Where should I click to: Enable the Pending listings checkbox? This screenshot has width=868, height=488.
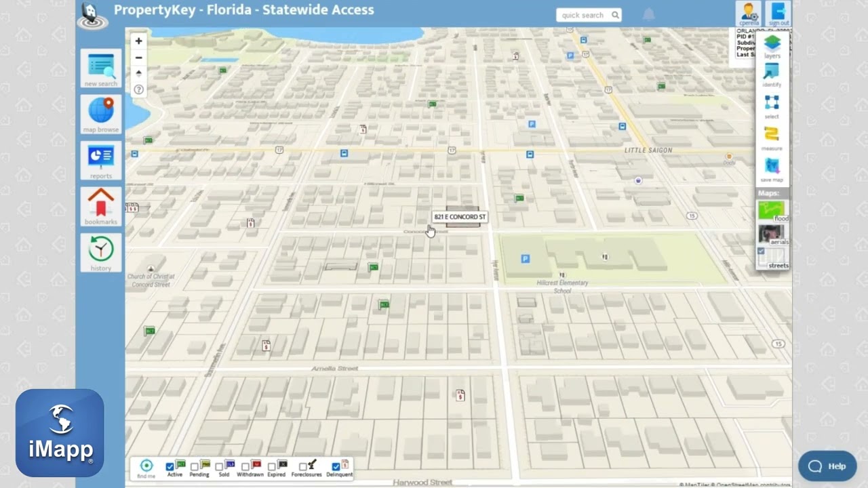195,467
